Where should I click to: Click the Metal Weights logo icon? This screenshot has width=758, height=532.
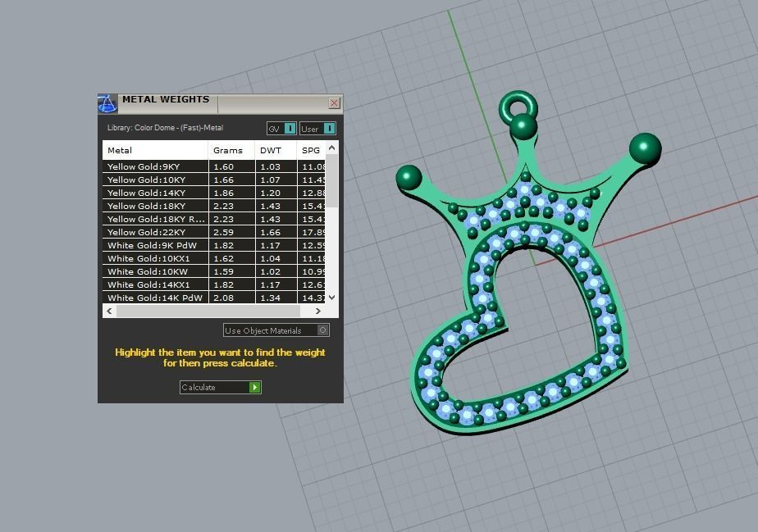pyautogui.click(x=107, y=103)
